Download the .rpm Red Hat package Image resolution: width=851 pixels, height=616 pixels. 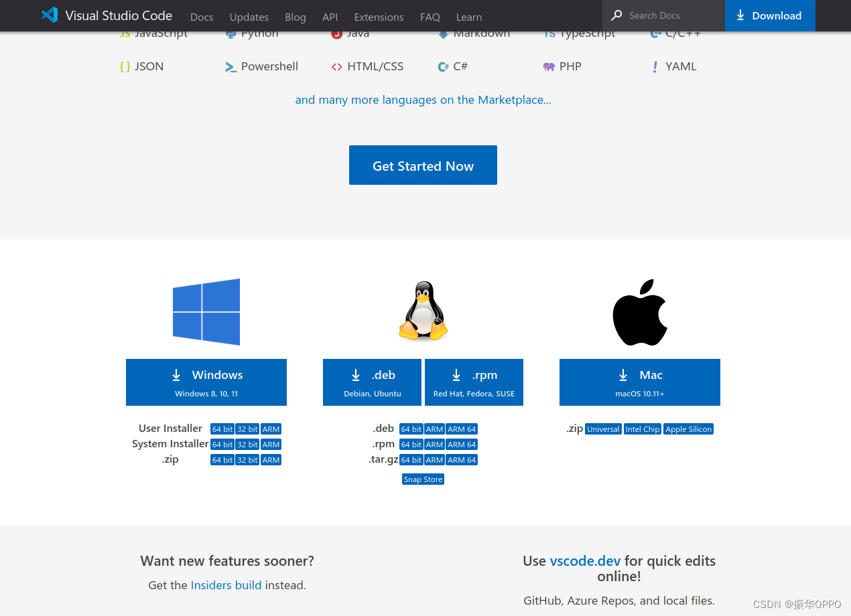474,382
